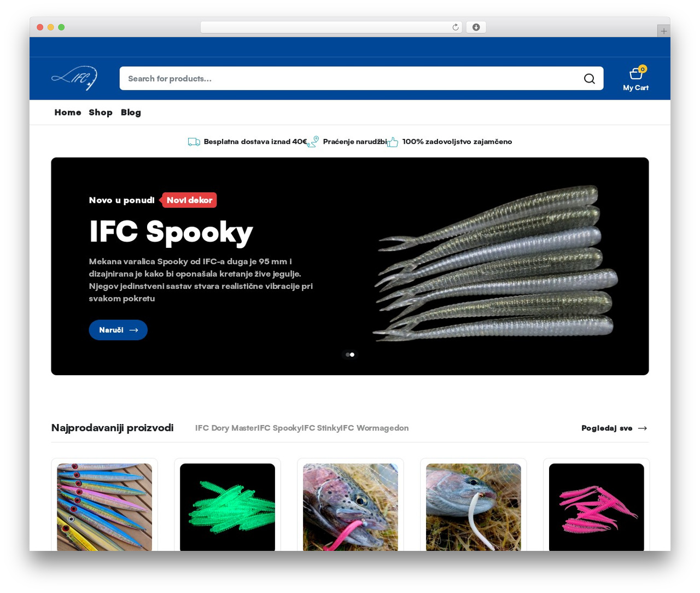The width and height of the screenshot is (700, 593).
Task: Switch to IFC Dory Master tab
Action: tap(226, 428)
